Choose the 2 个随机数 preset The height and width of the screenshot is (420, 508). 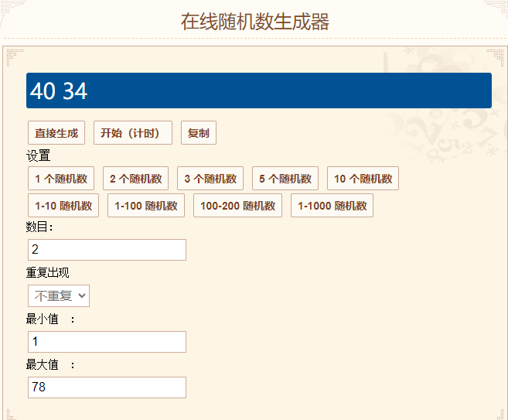pos(136,179)
